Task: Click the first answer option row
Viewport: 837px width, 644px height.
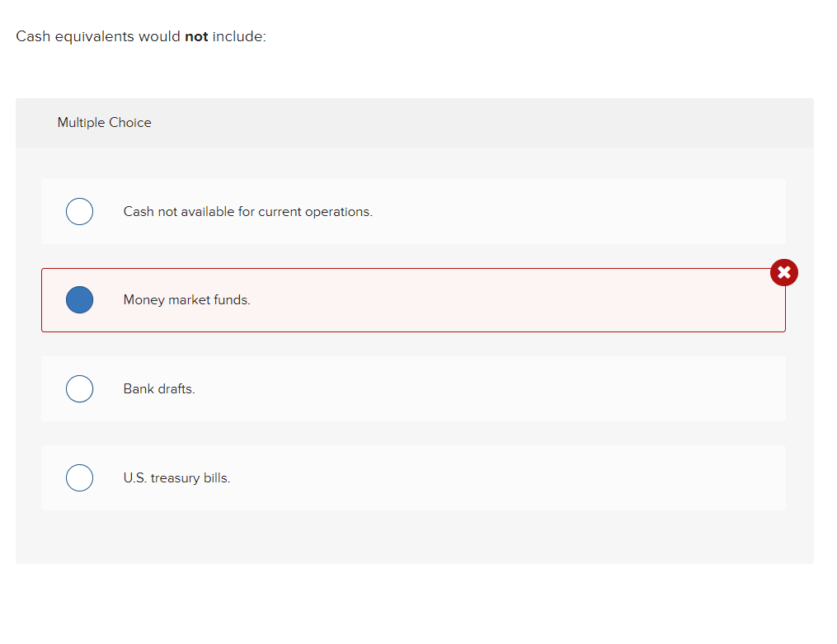Action: 412,211
